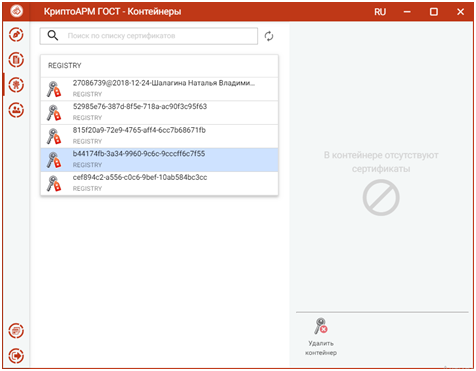Viewport: 476px width, 371px height.
Task: Click the Удалить контейнер button
Action: click(x=321, y=337)
